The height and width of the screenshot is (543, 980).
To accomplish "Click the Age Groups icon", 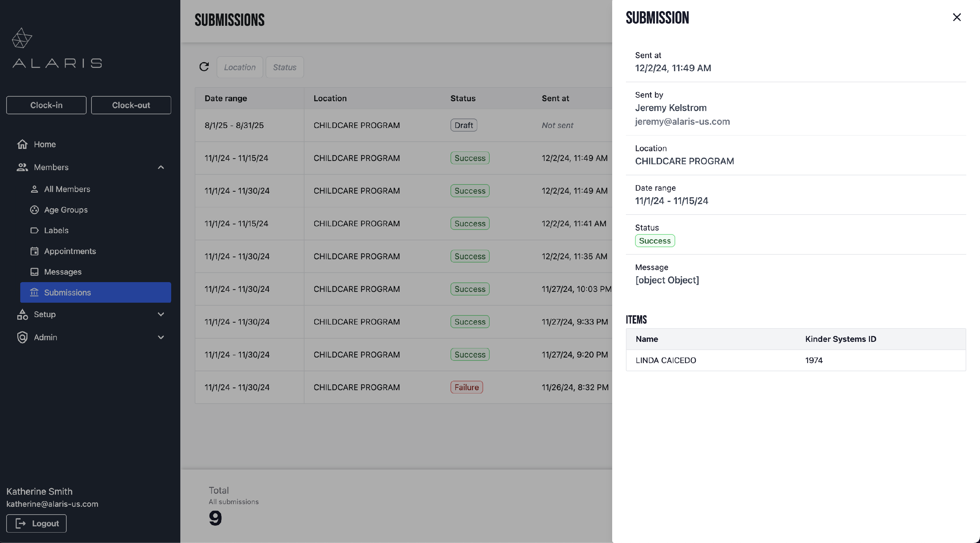I will tap(34, 210).
